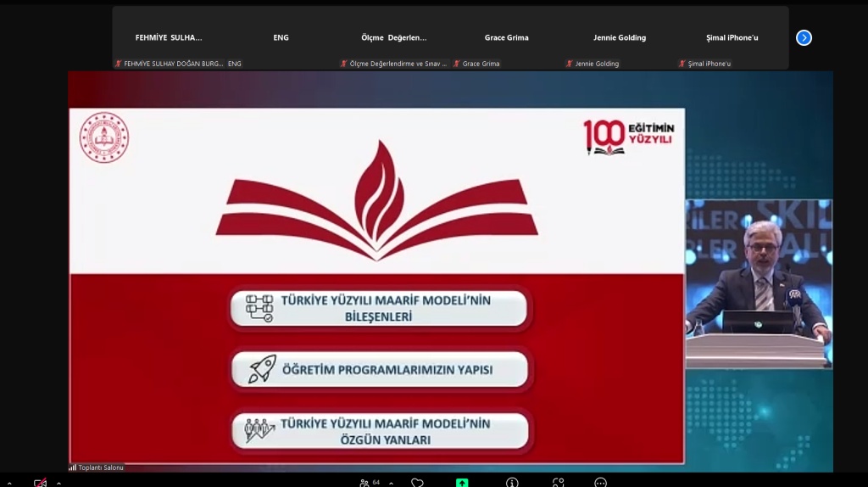Open the reactions heart icon
This screenshot has width=868, height=487.
pyautogui.click(x=417, y=482)
